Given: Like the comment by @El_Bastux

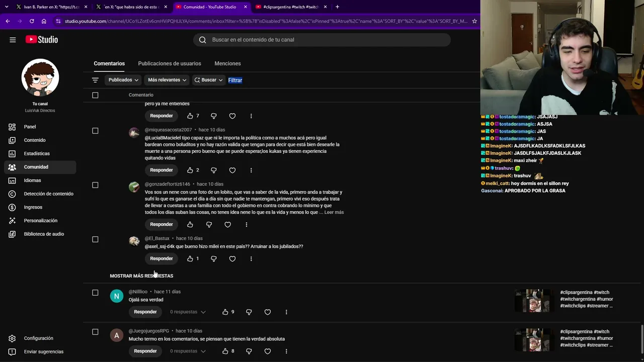Looking at the screenshot, I should click(x=190, y=258).
